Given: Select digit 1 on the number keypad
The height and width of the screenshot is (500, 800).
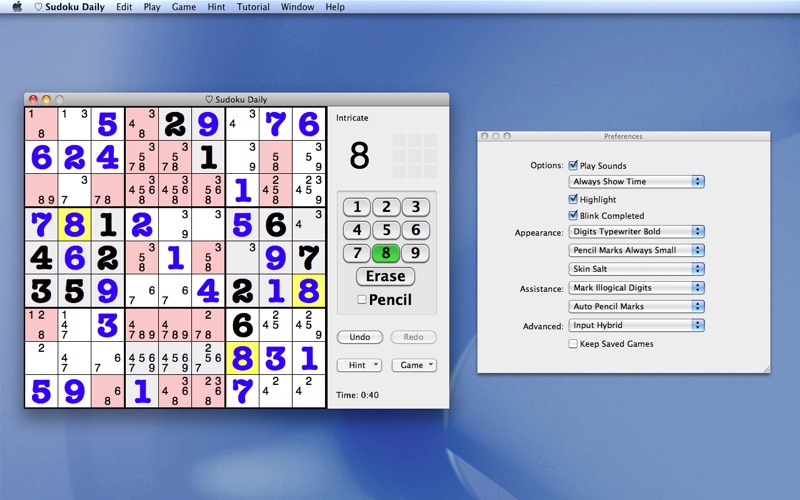Looking at the screenshot, I should [x=357, y=207].
